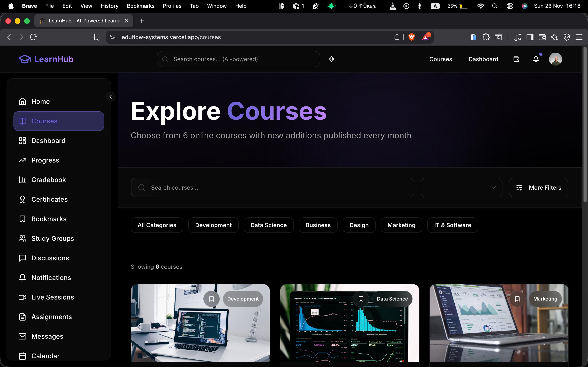Bookmark the Development course card
This screenshot has height=367, width=588.
pos(211,299)
